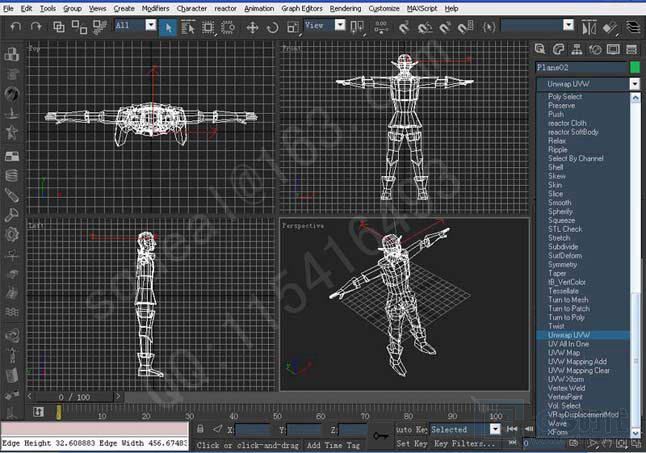Open the Modifiers menu
646x453 pixels.
pyautogui.click(x=155, y=8)
